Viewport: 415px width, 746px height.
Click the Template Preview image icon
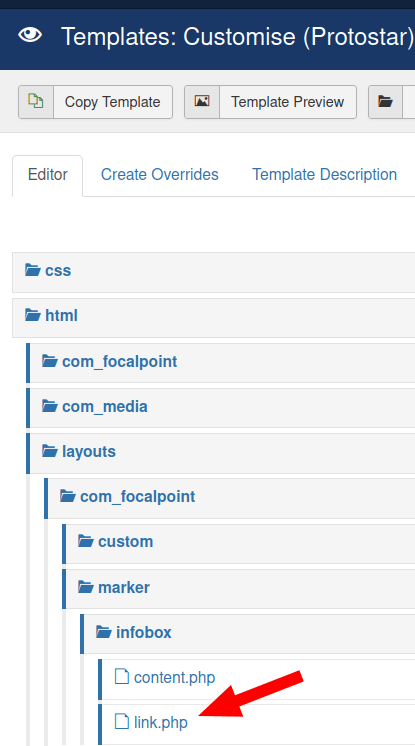pyautogui.click(x=202, y=101)
